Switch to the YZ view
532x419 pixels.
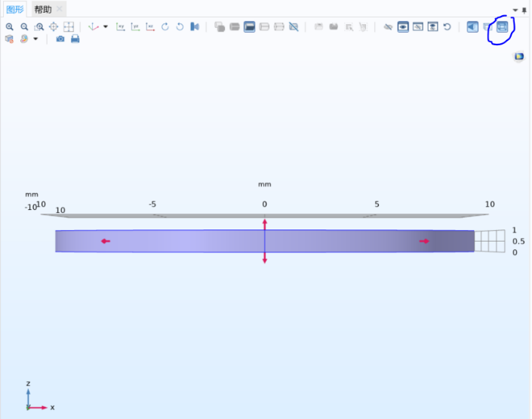click(x=135, y=27)
